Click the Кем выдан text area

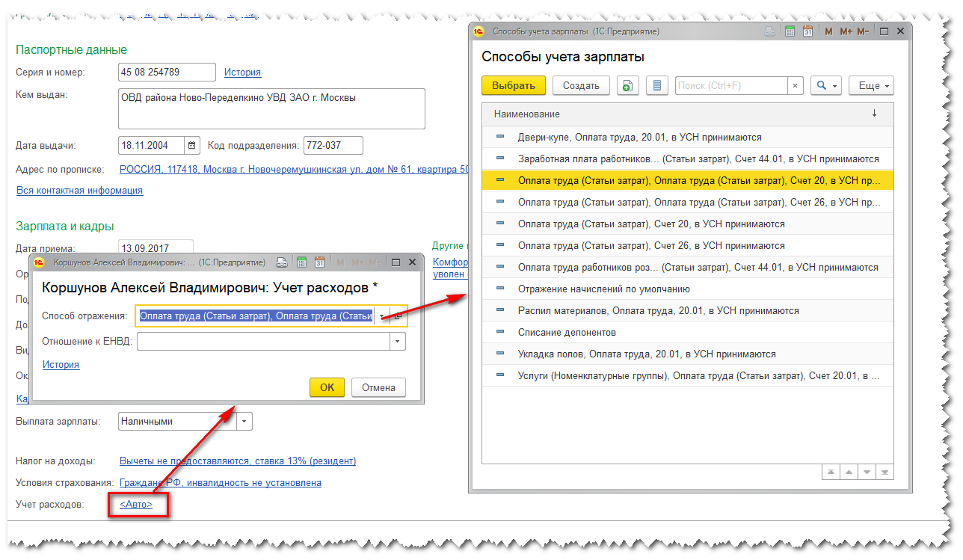pos(271,108)
